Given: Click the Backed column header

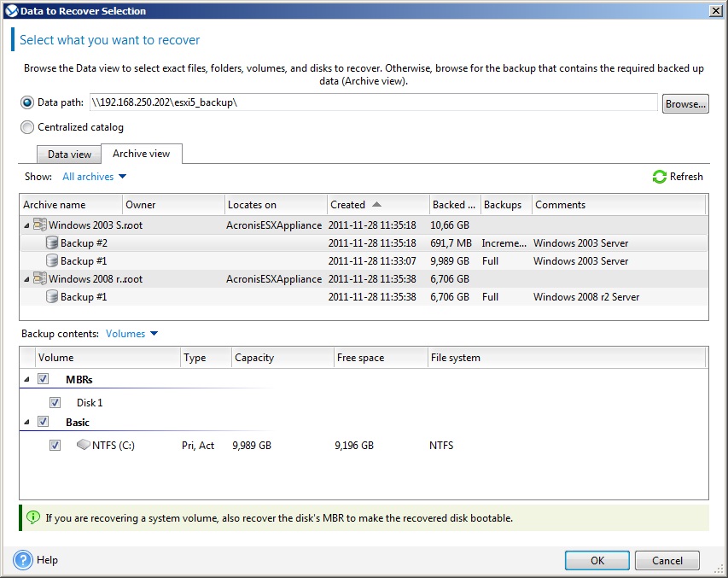Looking at the screenshot, I should tap(455, 205).
